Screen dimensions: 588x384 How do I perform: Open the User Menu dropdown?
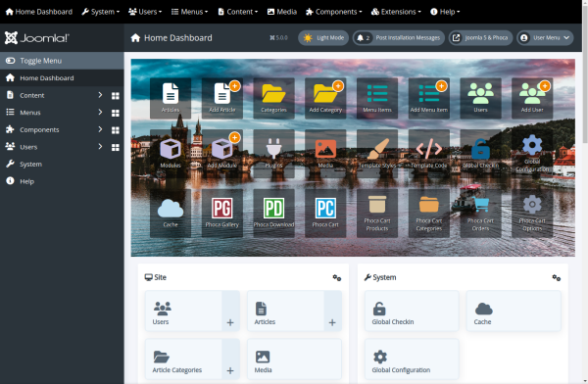(x=545, y=38)
